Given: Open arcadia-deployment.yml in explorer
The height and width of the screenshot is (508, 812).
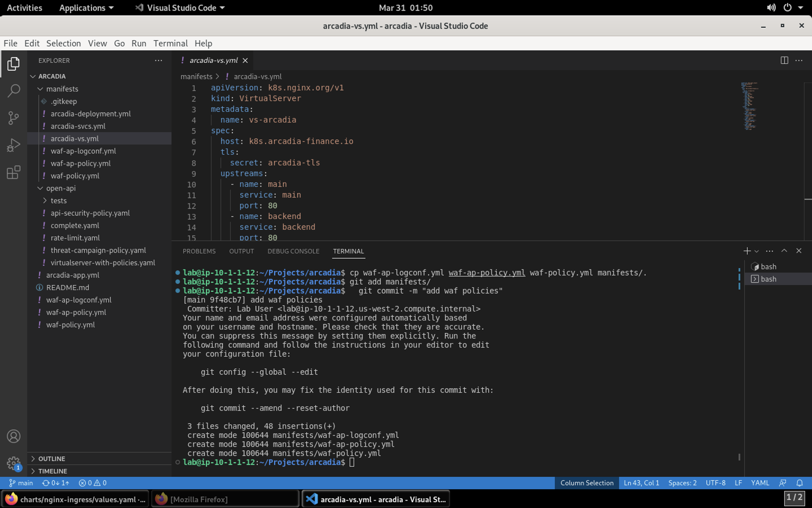Looking at the screenshot, I should [x=91, y=113].
